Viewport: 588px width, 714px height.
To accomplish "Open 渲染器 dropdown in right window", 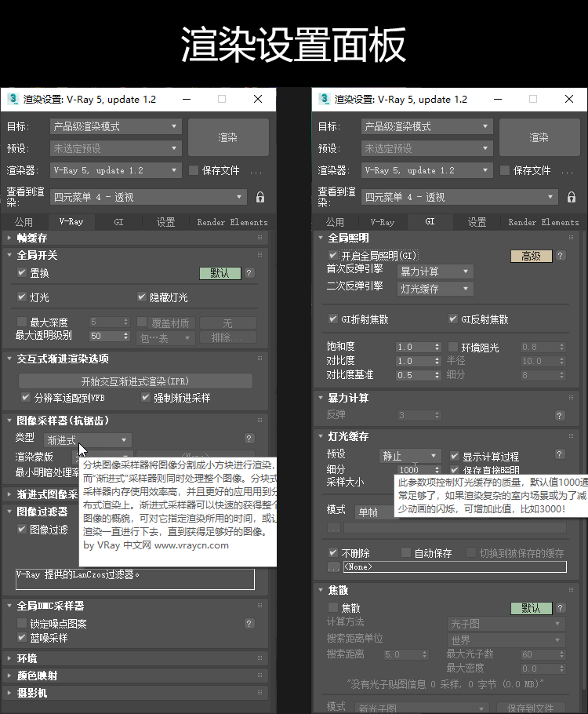I will tap(427, 170).
